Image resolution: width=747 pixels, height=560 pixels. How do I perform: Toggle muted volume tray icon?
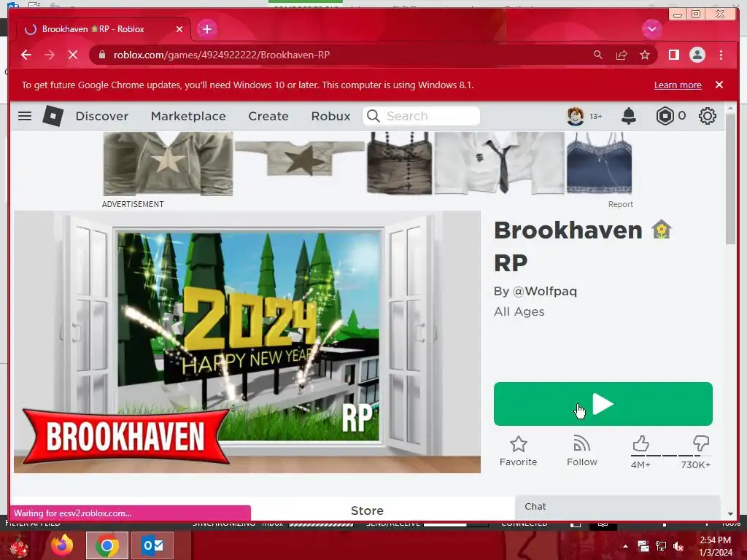click(678, 546)
